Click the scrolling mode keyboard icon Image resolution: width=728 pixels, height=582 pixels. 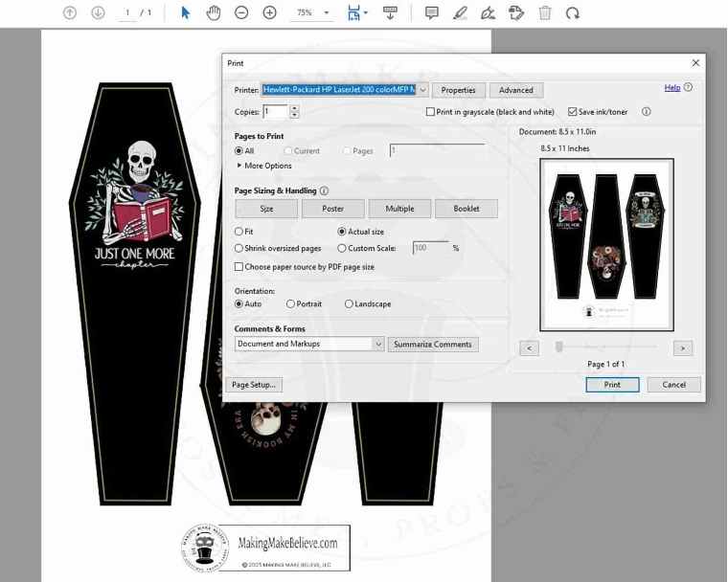(x=390, y=12)
